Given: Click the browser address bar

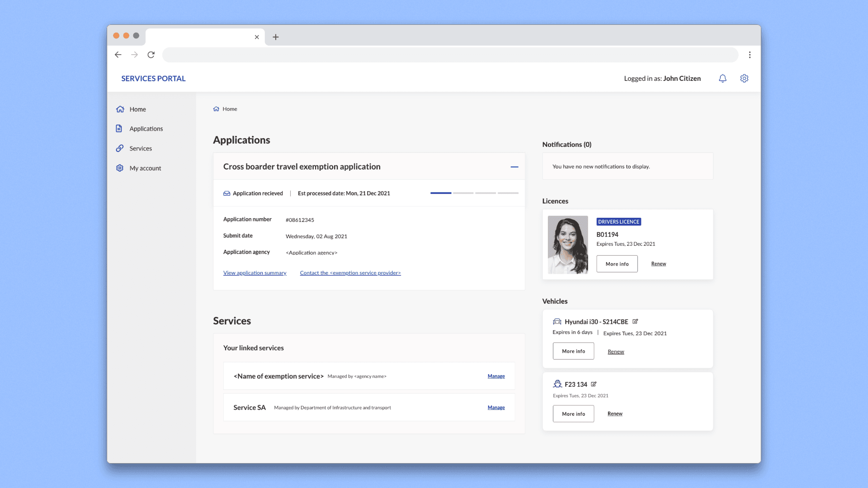Looking at the screenshot, I should (x=450, y=55).
